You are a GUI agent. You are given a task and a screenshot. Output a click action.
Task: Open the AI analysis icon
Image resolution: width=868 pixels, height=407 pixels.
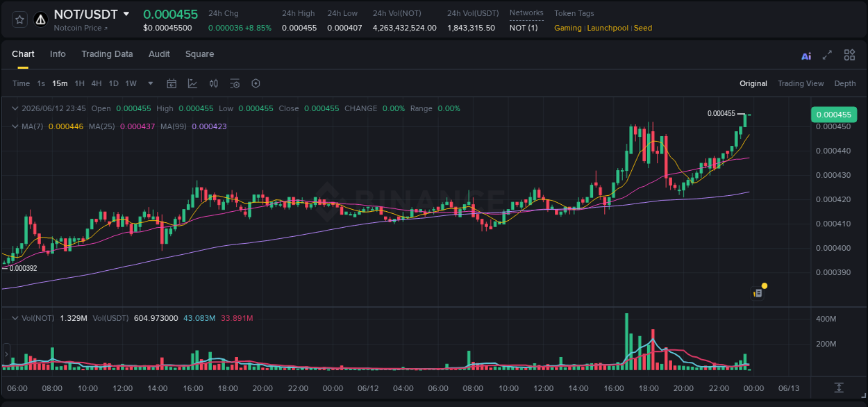(806, 56)
